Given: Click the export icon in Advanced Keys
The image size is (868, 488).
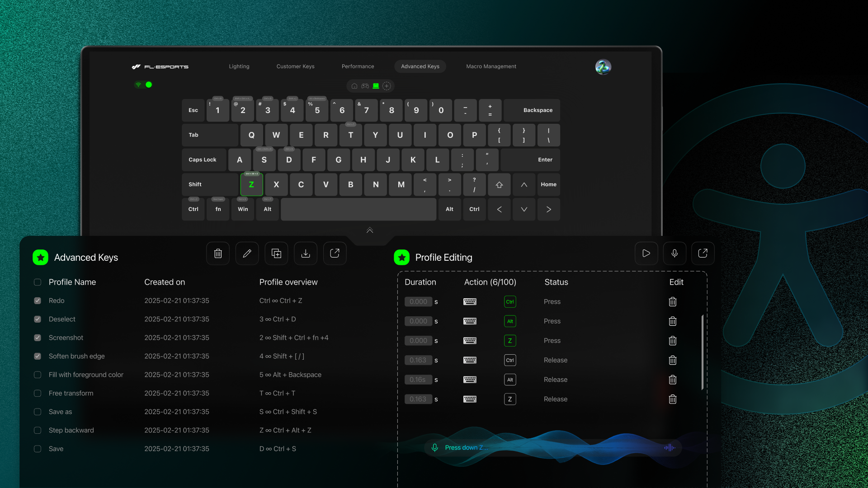Looking at the screenshot, I should pyautogui.click(x=335, y=253).
